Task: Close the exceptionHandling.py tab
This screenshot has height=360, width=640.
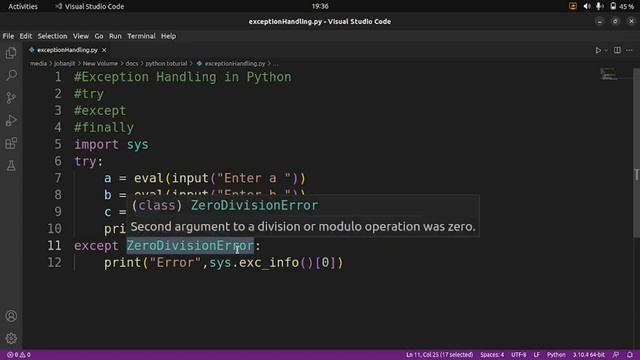Action: click(x=104, y=50)
